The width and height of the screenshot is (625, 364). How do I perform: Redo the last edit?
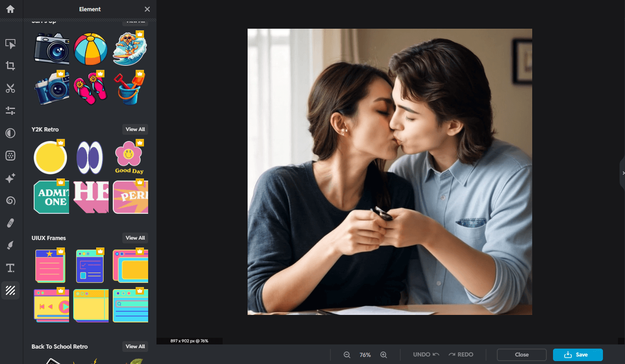click(x=461, y=354)
